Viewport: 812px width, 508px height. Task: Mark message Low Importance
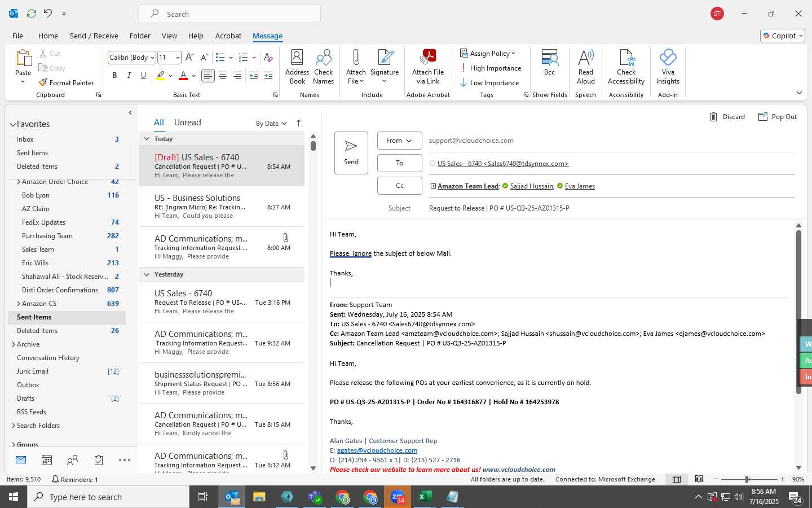489,82
